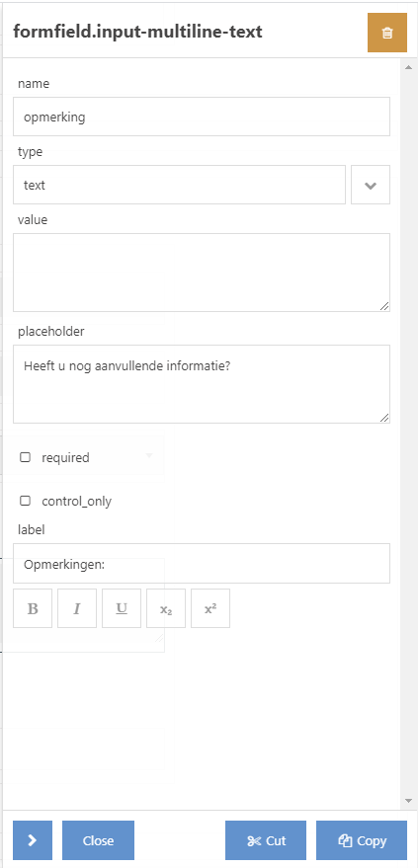Open the type dropdown arrow
Screen dimensions: 418x868
[371, 185]
